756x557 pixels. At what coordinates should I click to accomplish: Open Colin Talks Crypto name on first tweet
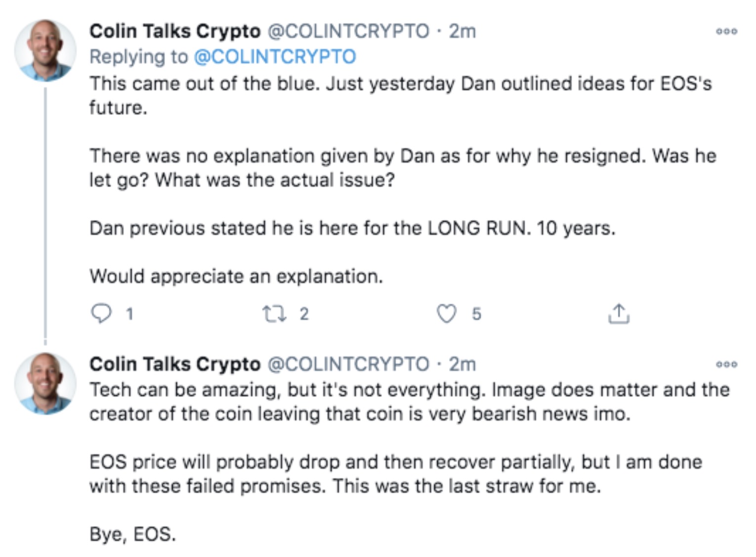click(174, 31)
